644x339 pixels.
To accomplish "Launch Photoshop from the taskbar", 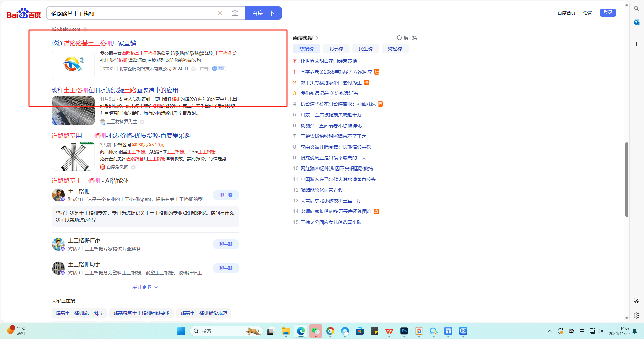I will pos(404,331).
